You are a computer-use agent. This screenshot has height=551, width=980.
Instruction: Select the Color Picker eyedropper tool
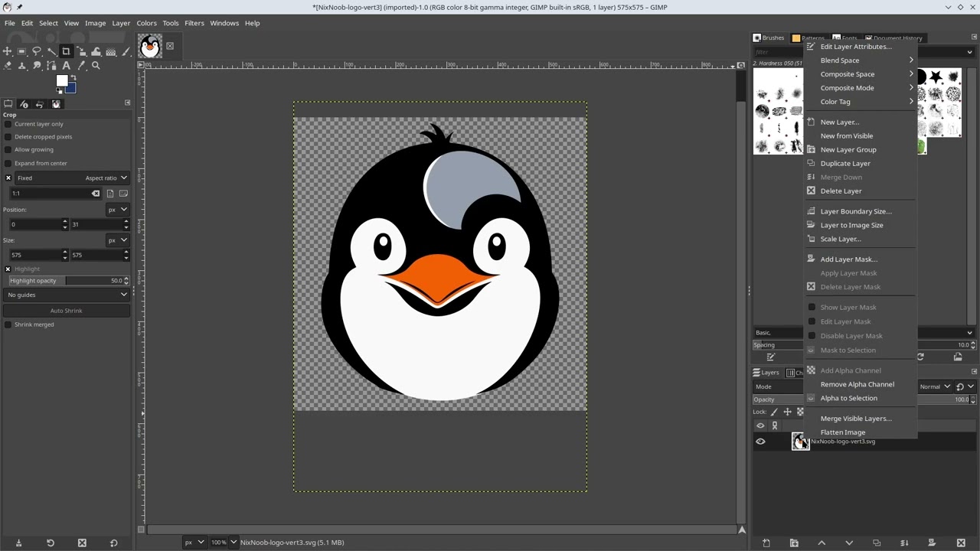pos(81,66)
